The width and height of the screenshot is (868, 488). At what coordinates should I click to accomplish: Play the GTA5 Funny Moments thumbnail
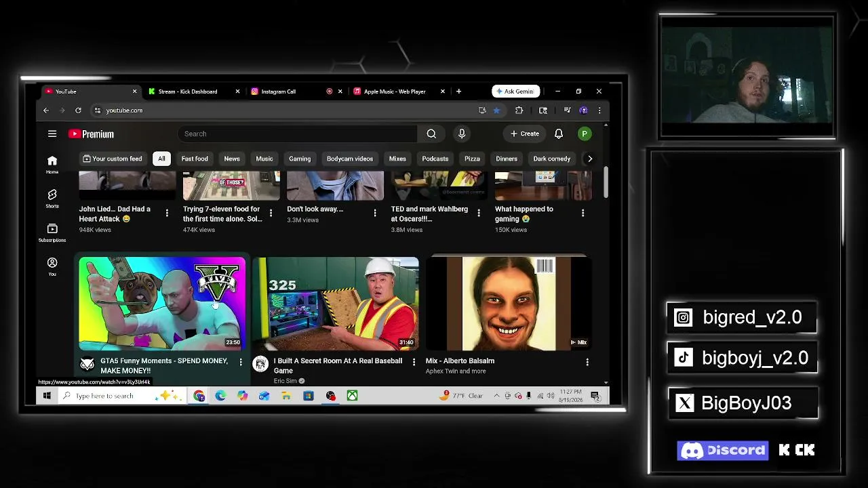162,304
